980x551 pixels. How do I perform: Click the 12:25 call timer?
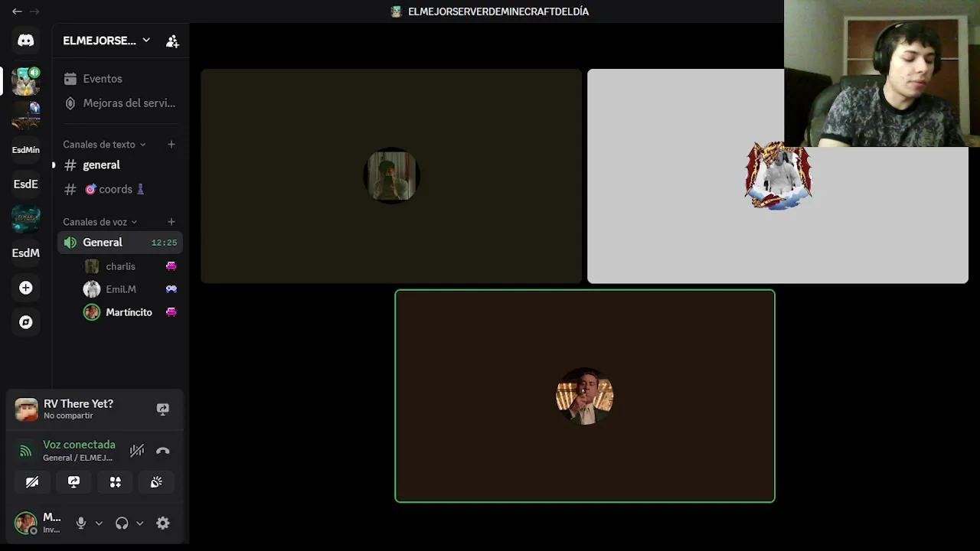(x=164, y=243)
